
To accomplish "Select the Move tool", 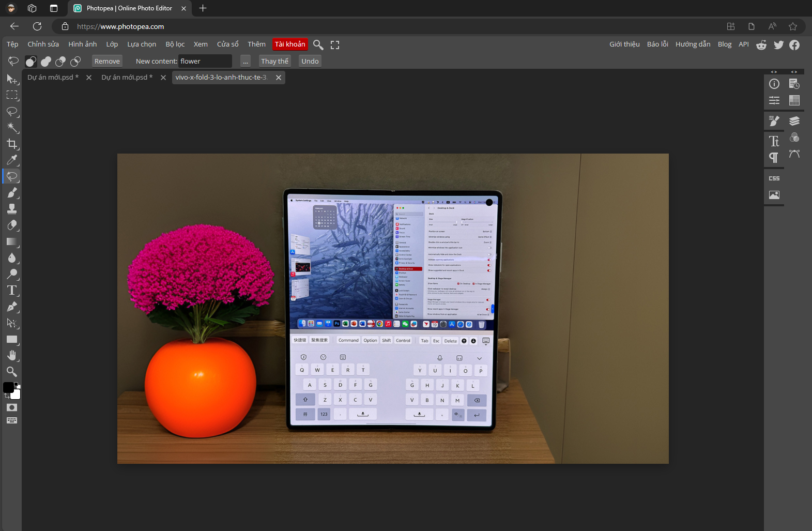I will coord(12,79).
